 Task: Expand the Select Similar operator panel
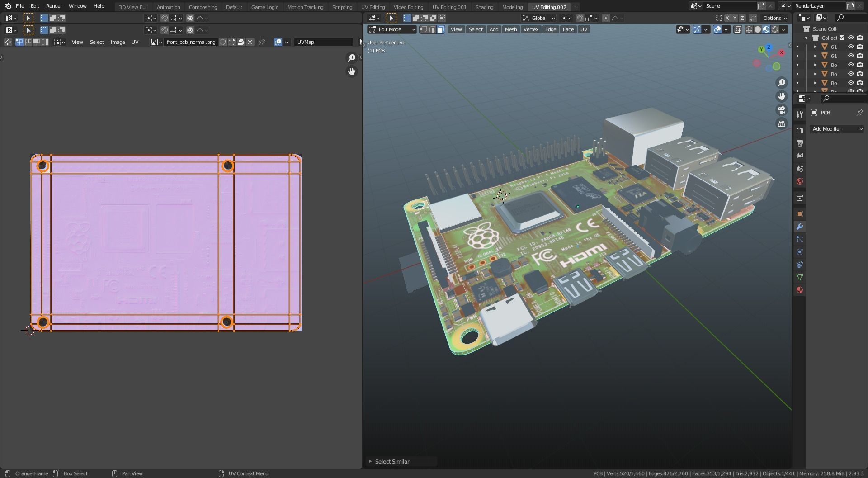pos(370,461)
